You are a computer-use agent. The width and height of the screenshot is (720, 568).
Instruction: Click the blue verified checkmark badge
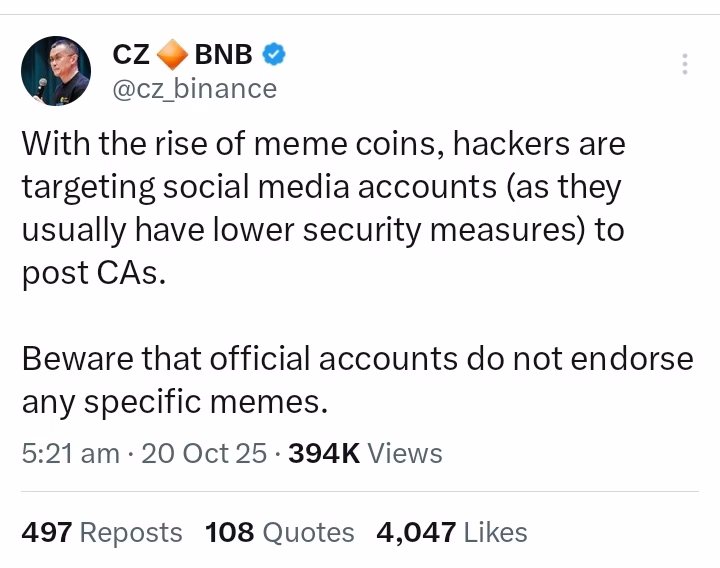273,54
